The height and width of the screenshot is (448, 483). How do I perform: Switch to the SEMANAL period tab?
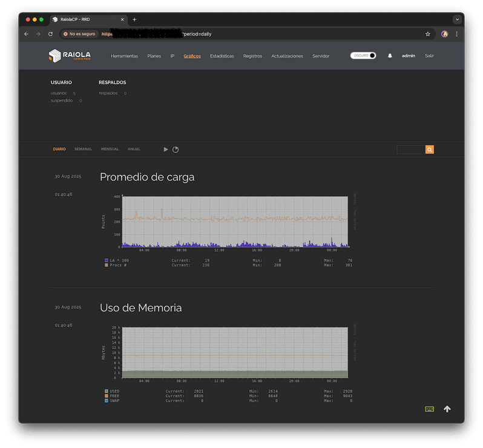83,149
